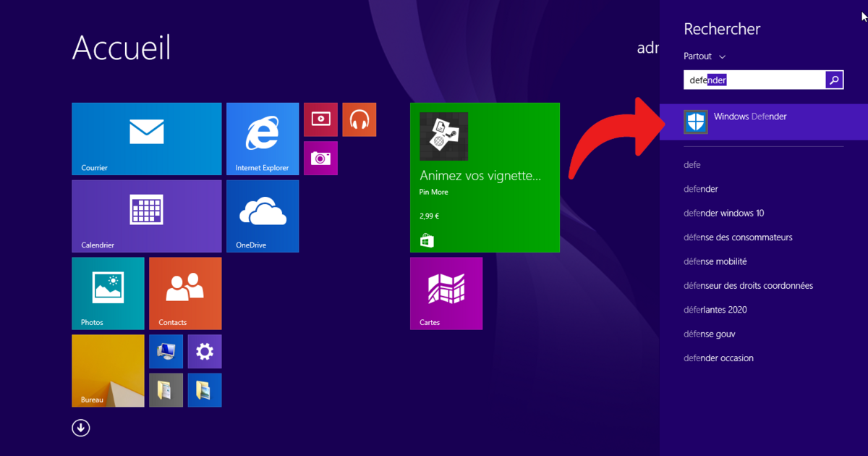Open the PC settings gear tile
This screenshot has height=456, width=868.
[x=205, y=352]
